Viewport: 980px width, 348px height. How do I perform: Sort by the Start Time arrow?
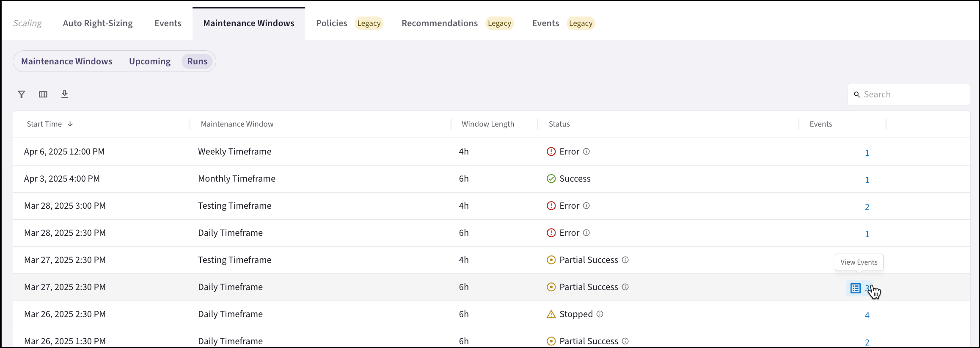pyautogui.click(x=70, y=124)
